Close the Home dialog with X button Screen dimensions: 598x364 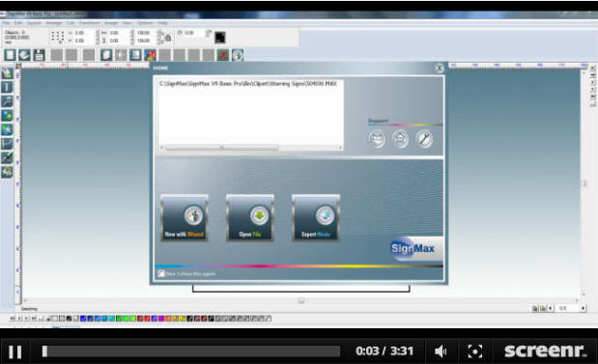[439, 69]
